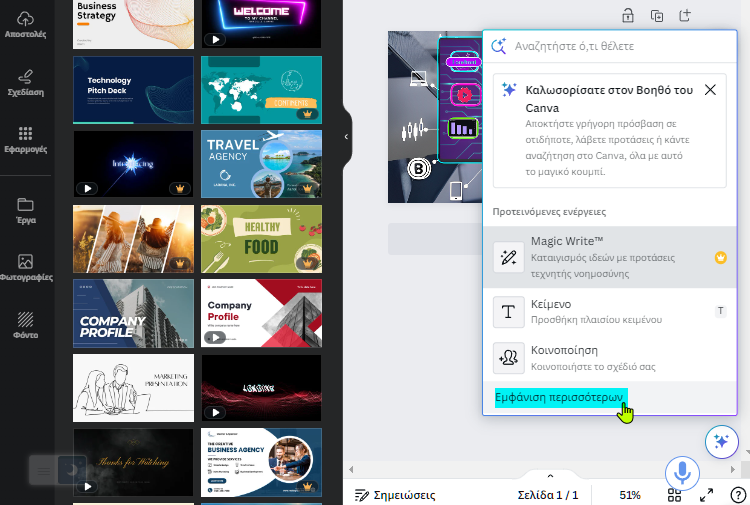750x505 pixels.
Task: Open the Φόντο background panel
Action: click(25, 325)
